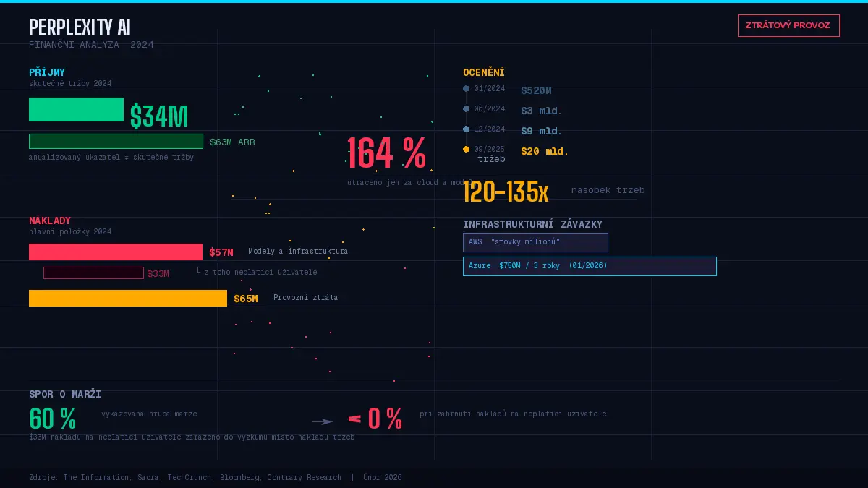
Task: Click the PŘÍJMY section heading
Action: coord(47,72)
